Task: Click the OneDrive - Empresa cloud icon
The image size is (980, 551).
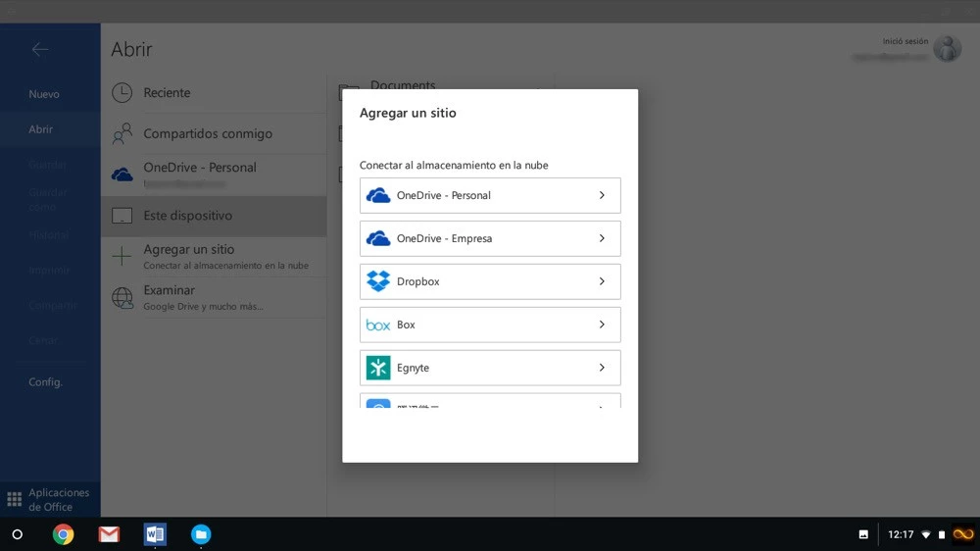Action: [x=377, y=238]
